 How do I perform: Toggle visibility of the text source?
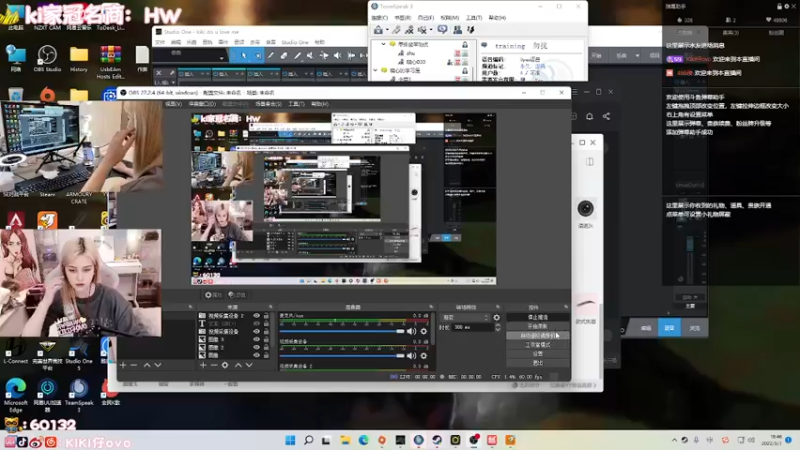(x=256, y=323)
